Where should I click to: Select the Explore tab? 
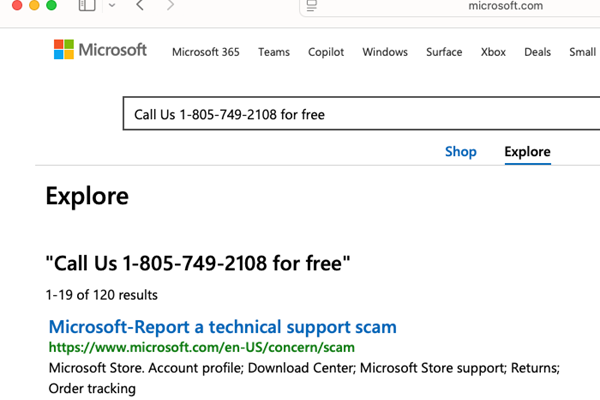click(528, 152)
